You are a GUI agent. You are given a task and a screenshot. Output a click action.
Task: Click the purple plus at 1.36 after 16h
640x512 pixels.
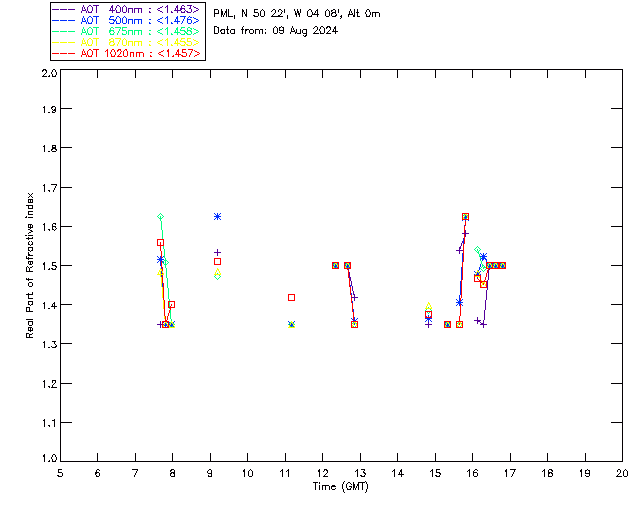tap(478, 321)
